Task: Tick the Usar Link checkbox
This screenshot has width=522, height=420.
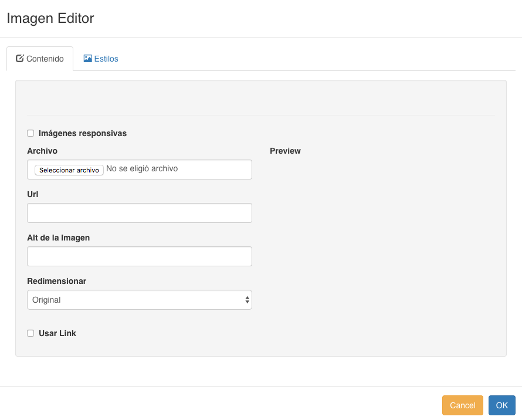Action: coord(30,333)
